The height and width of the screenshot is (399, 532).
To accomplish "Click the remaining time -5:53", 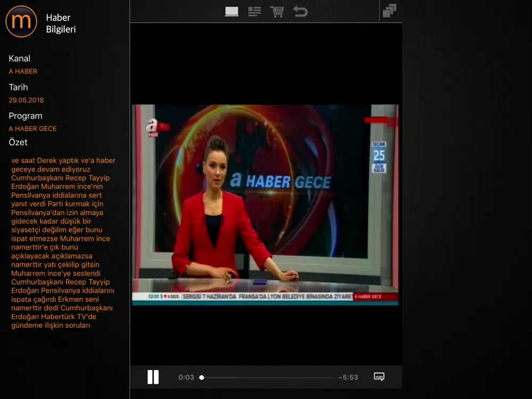I will [x=348, y=377].
